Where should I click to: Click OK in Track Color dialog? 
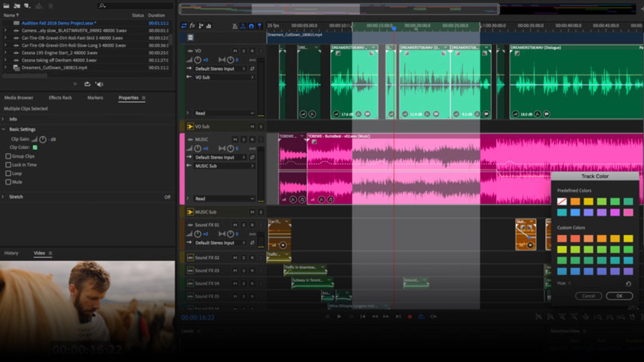coord(619,296)
